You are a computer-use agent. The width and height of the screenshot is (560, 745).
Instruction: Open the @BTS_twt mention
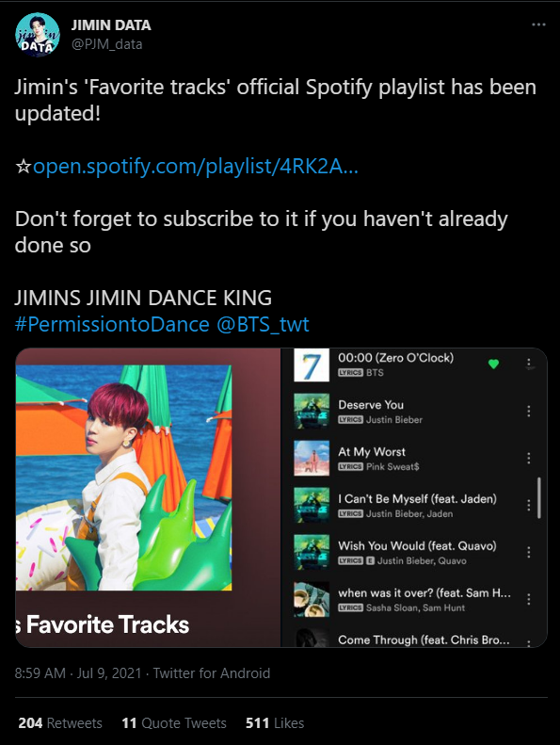coord(263,325)
